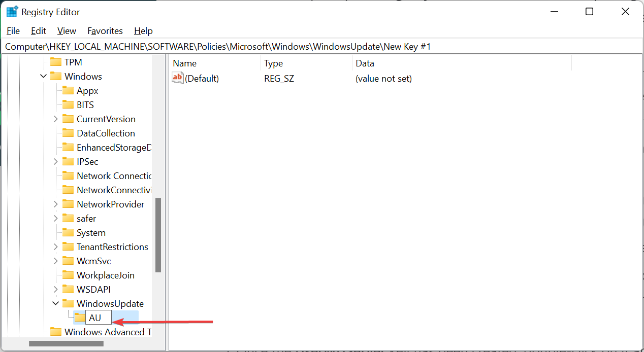Open the File menu
The image size is (644, 352).
(13, 31)
